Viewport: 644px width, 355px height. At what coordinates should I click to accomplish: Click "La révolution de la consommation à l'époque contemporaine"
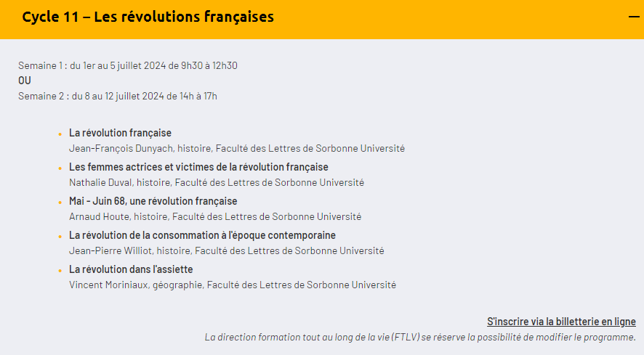[202, 235]
